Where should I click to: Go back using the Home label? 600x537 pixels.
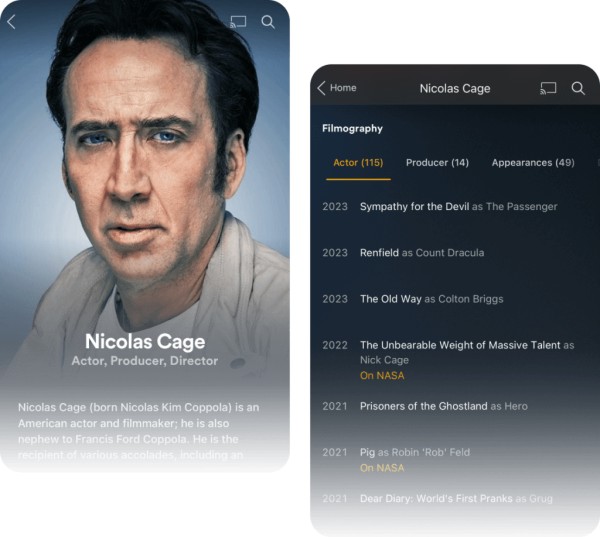coord(343,88)
